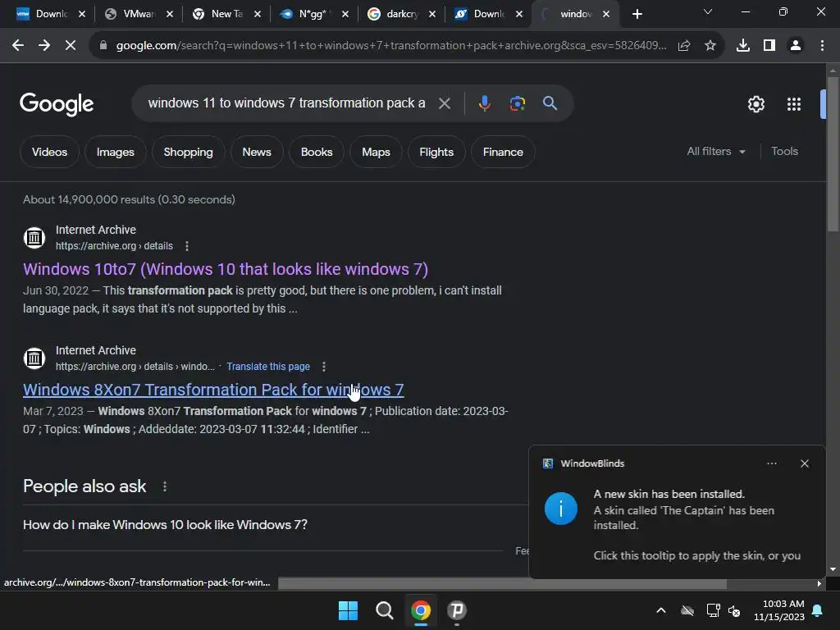Open more options for Windows 8Xon7 result
This screenshot has width=840, height=630.
(323, 367)
